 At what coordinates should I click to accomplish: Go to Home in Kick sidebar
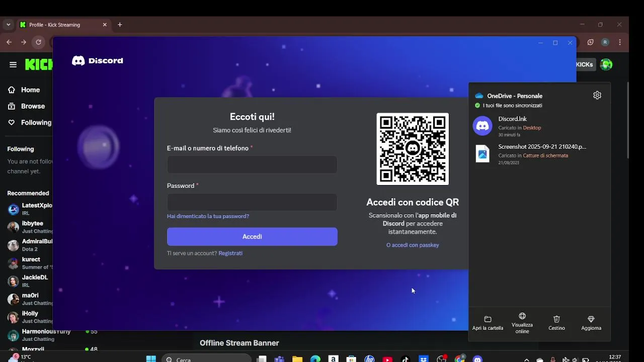coord(30,90)
